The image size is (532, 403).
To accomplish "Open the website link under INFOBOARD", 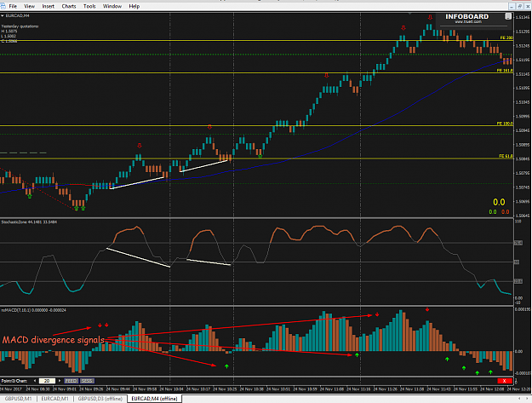I will click(468, 22).
